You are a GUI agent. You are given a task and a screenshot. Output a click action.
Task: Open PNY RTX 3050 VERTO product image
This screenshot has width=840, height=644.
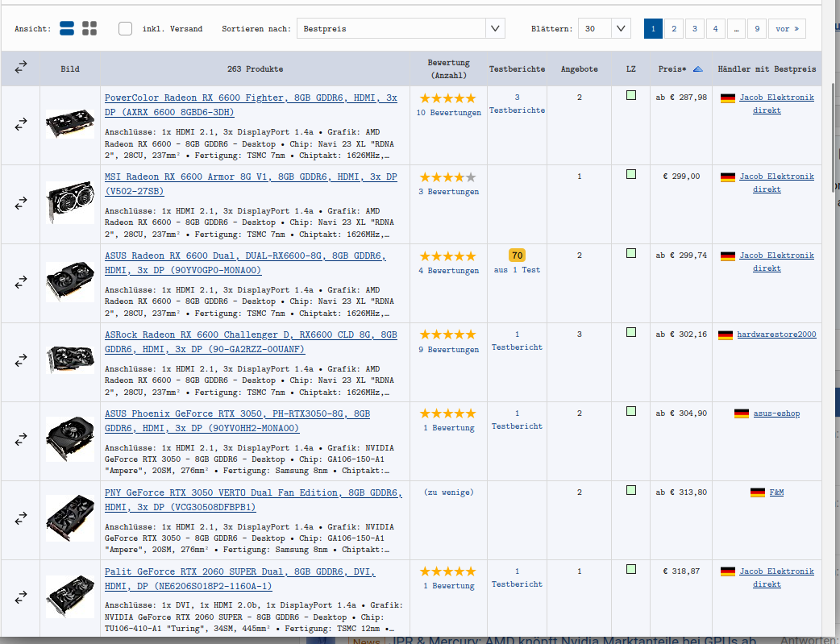pyautogui.click(x=70, y=518)
